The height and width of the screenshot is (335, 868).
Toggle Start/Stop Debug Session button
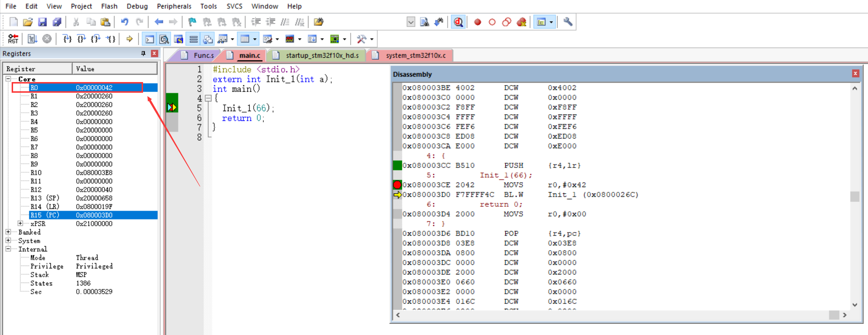(458, 22)
